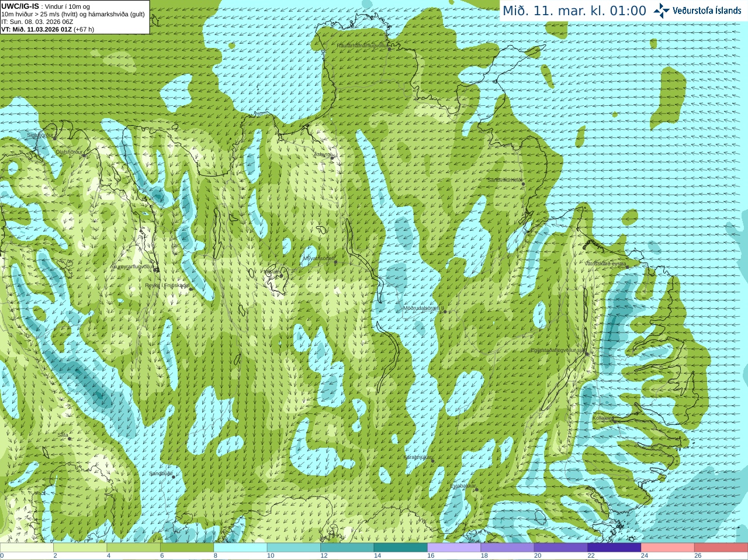Click the 'Möðrudalsöræfi II' label text

[424, 308]
